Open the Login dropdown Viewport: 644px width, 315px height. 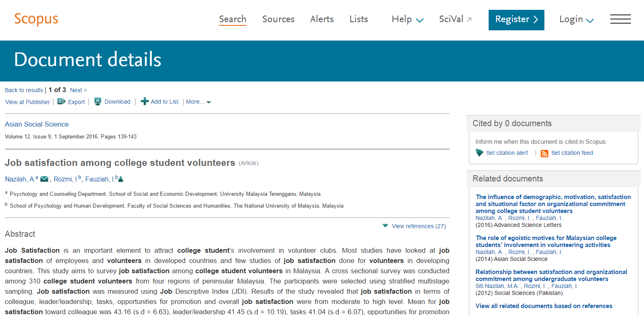click(576, 19)
